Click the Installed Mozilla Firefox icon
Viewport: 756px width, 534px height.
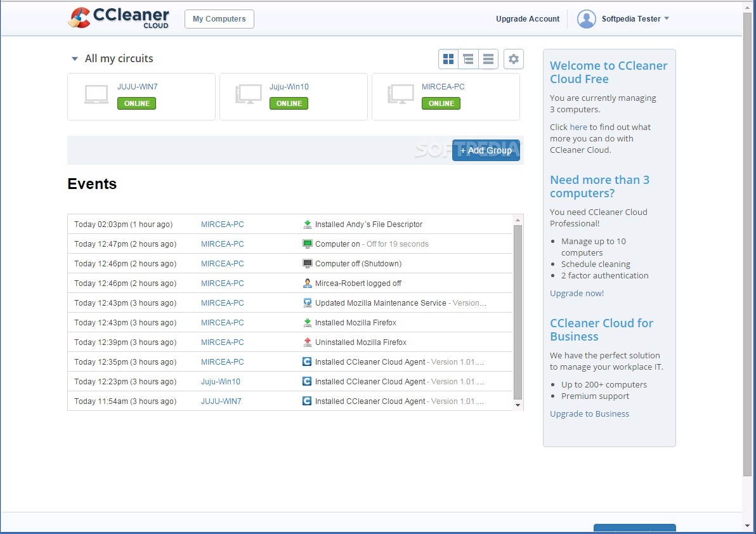pos(307,322)
